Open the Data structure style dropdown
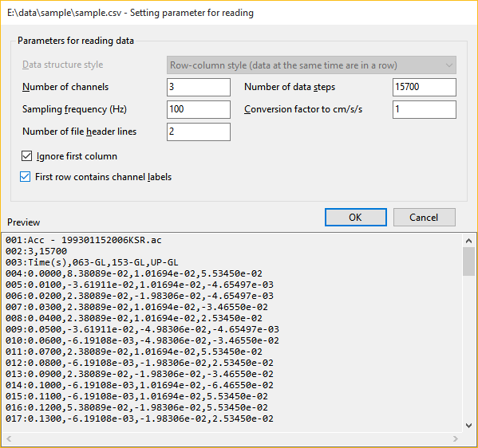The height and width of the screenshot is (448, 478). click(x=311, y=65)
